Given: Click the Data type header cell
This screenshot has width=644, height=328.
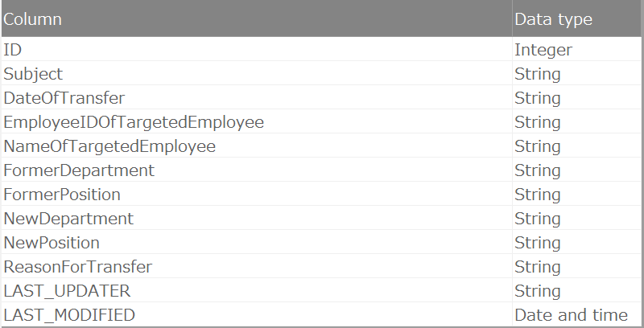Looking at the screenshot, I should pyautogui.click(x=553, y=19).
